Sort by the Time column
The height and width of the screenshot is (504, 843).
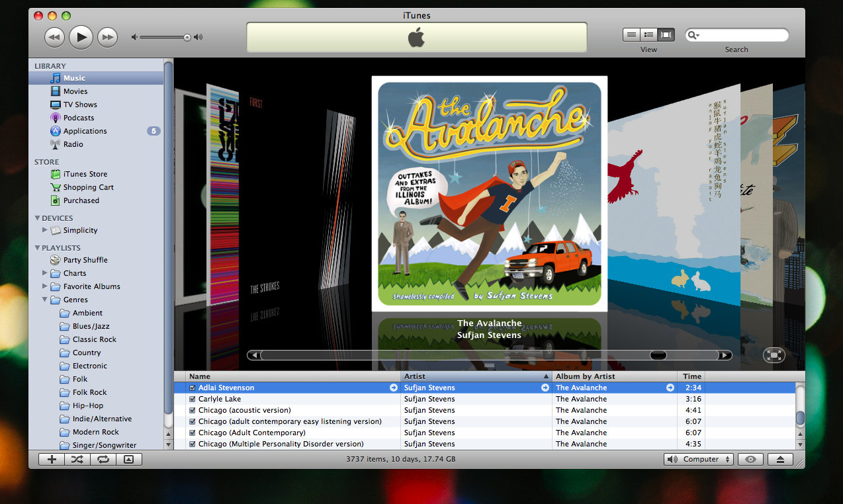pos(692,376)
